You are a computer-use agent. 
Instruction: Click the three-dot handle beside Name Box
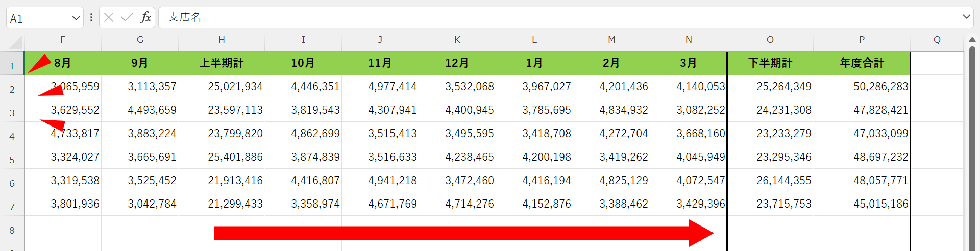[x=91, y=17]
